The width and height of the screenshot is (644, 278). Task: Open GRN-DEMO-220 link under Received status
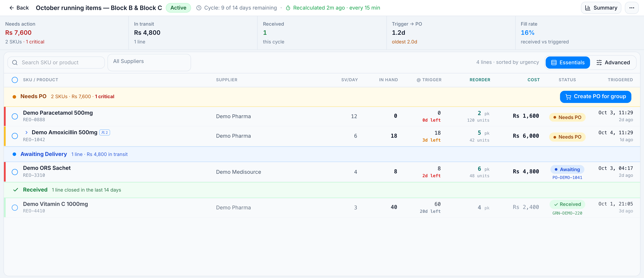[x=567, y=213]
